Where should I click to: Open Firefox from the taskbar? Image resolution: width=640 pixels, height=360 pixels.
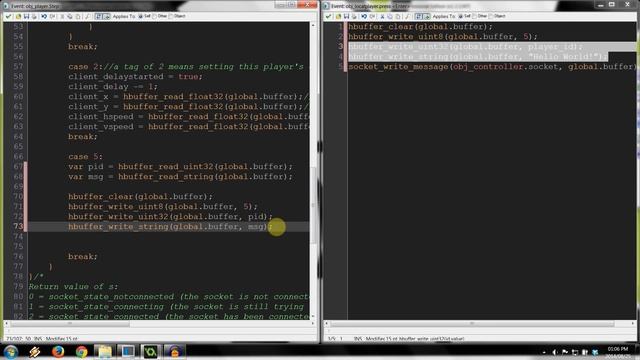point(58,352)
